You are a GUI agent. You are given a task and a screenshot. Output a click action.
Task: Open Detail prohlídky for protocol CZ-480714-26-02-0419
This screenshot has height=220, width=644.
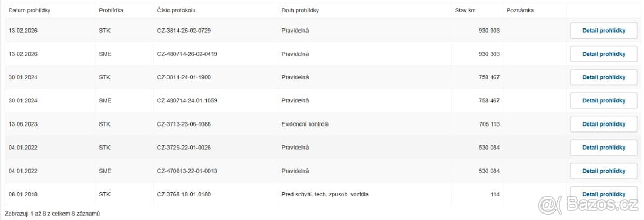point(604,54)
